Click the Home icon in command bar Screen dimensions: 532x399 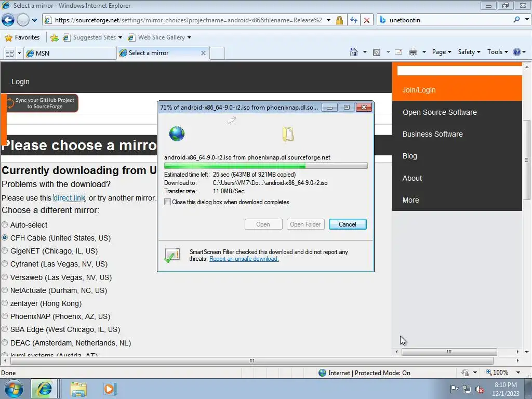pos(353,52)
